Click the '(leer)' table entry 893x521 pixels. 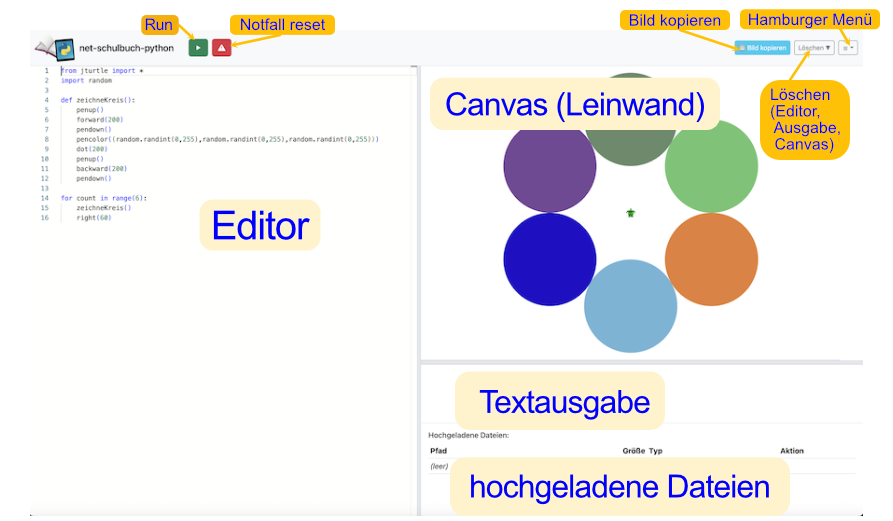point(439,466)
